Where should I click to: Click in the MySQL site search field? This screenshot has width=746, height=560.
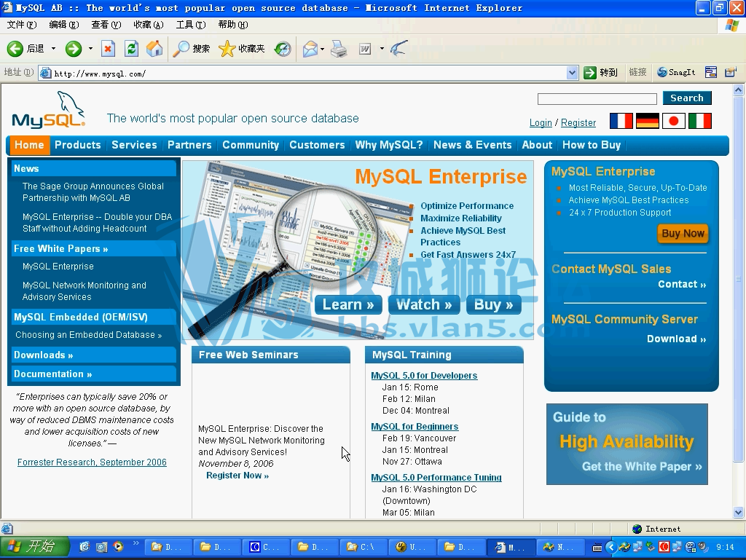tap(597, 98)
